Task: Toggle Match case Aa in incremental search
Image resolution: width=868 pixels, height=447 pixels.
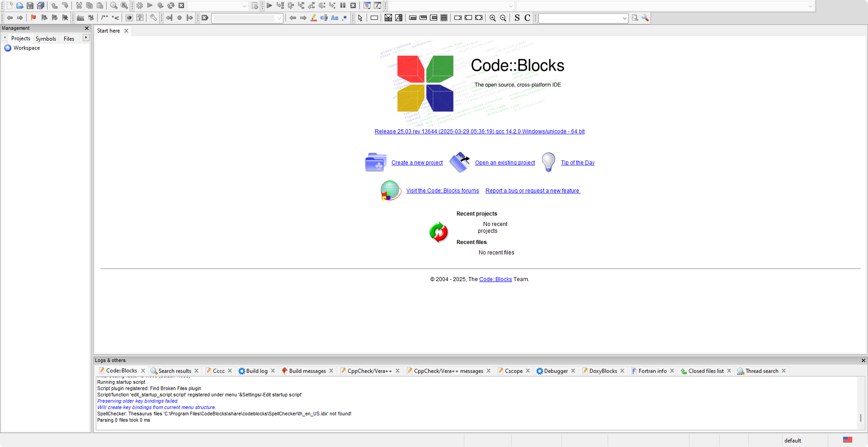Action: tap(335, 18)
